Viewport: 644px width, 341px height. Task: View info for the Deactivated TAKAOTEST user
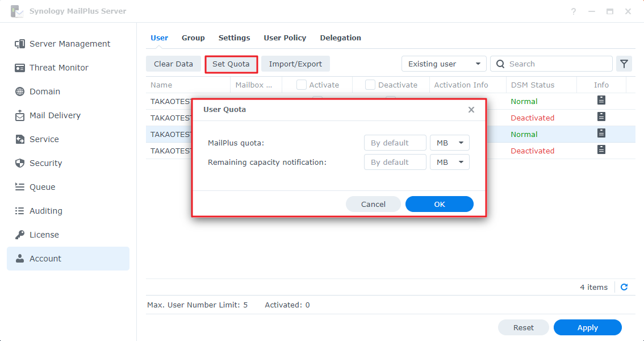point(601,118)
